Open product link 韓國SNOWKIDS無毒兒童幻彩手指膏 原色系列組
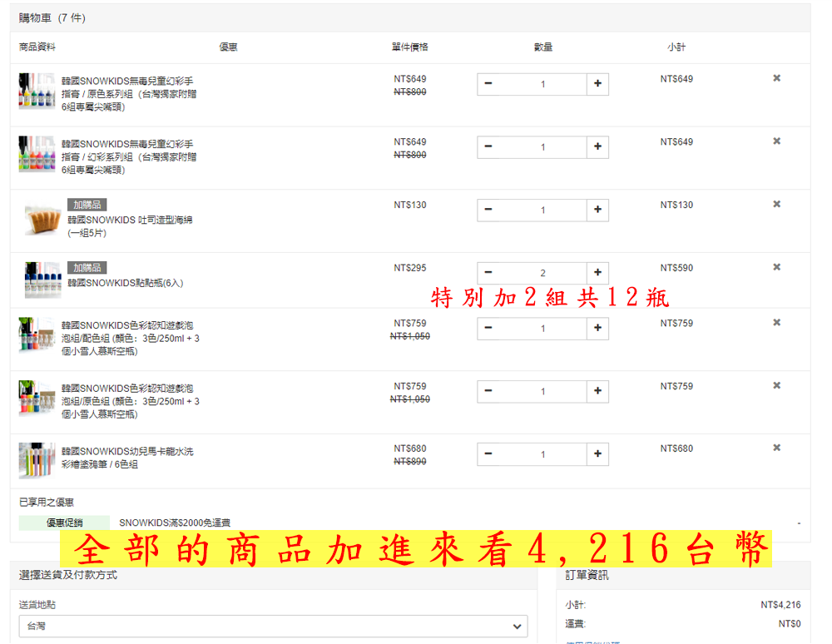 (x=129, y=94)
